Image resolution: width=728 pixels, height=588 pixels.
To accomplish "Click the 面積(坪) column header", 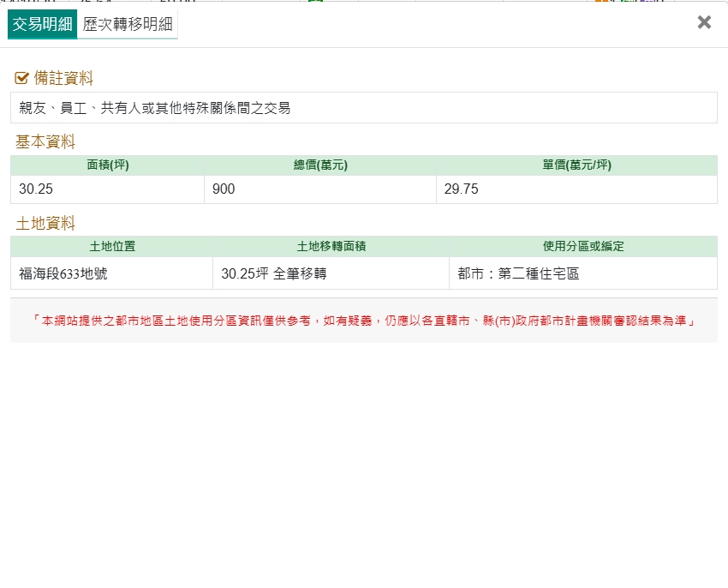I will tap(108, 165).
